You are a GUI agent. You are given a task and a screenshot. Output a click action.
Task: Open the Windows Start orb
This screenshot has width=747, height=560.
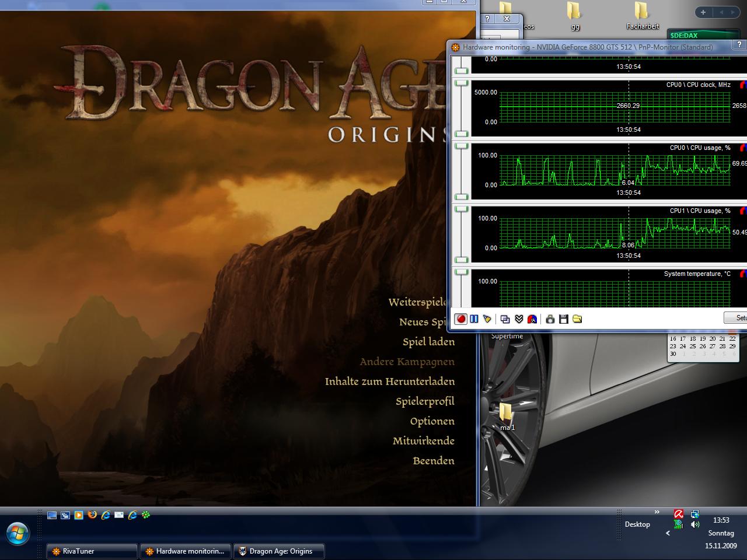pos(18,533)
